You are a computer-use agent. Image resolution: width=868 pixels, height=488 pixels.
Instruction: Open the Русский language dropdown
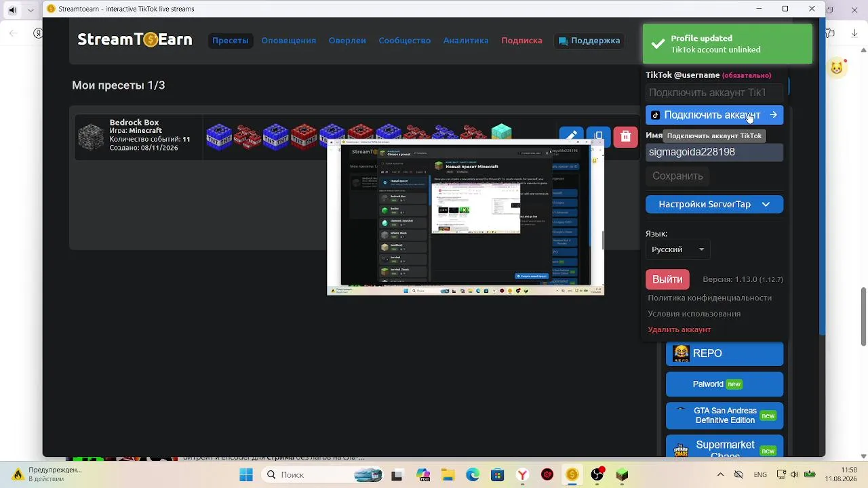pos(678,249)
